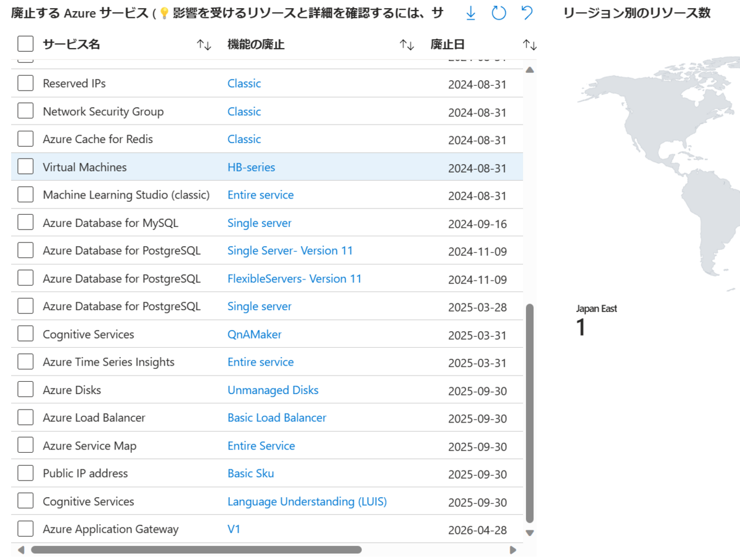Click the サービス名 column header text
Image resolution: width=740 pixels, height=560 pixels.
[x=71, y=44]
